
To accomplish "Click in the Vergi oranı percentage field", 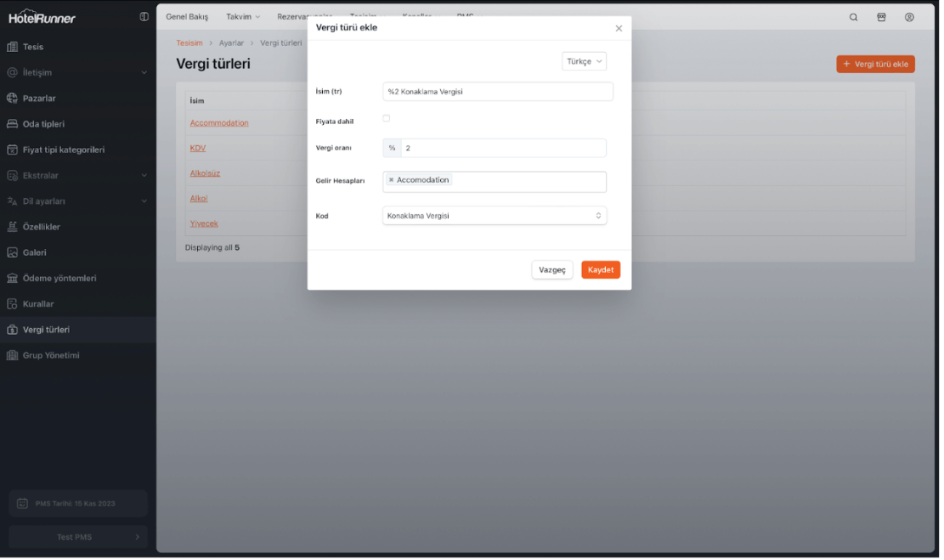I will coord(503,148).
